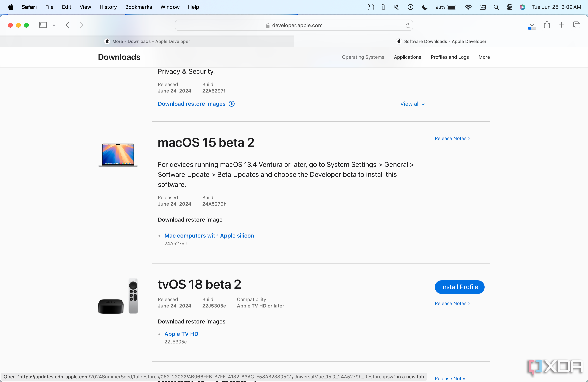Go forward to the next page
Viewport: 588px width, 382px height.
(82, 25)
